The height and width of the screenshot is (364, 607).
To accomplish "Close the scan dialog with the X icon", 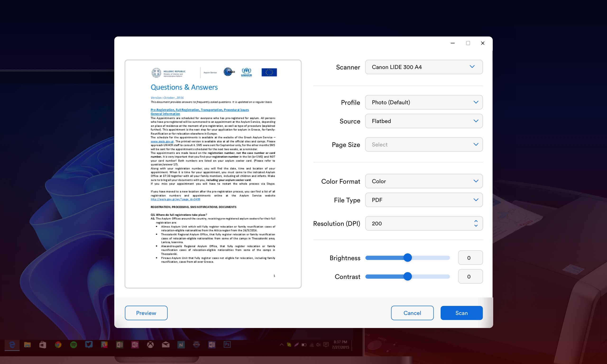I will click(483, 43).
